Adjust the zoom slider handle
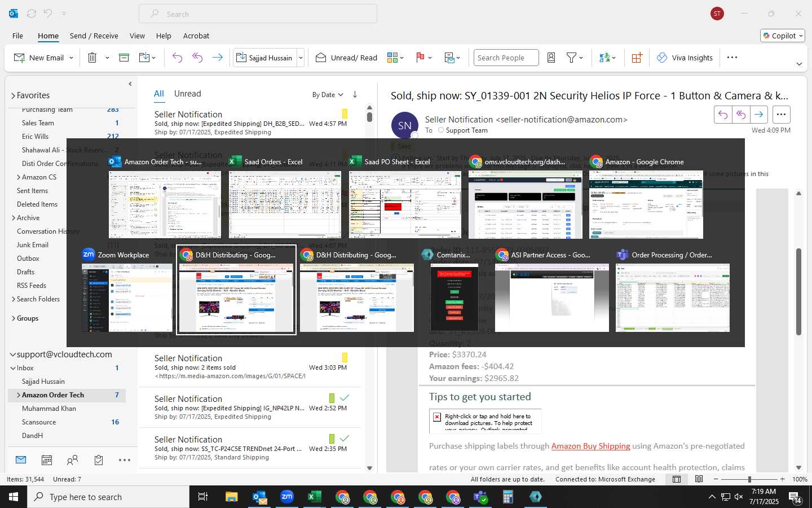812x508 pixels. pyautogui.click(x=749, y=479)
